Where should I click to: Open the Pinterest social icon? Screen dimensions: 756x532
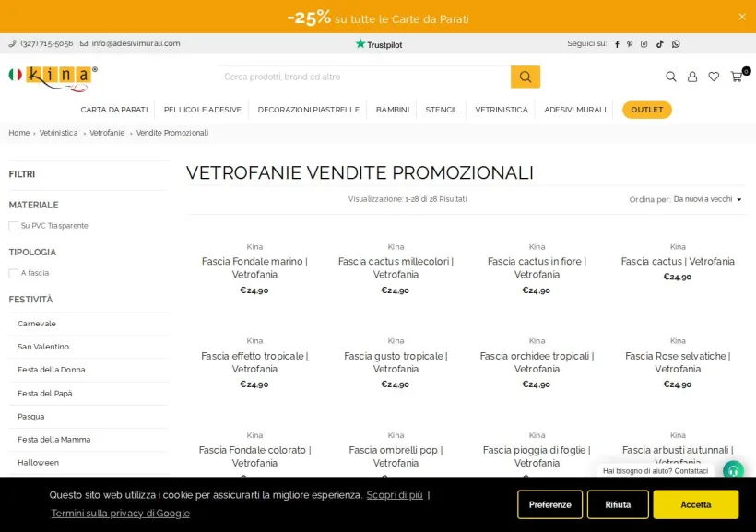pyautogui.click(x=630, y=44)
